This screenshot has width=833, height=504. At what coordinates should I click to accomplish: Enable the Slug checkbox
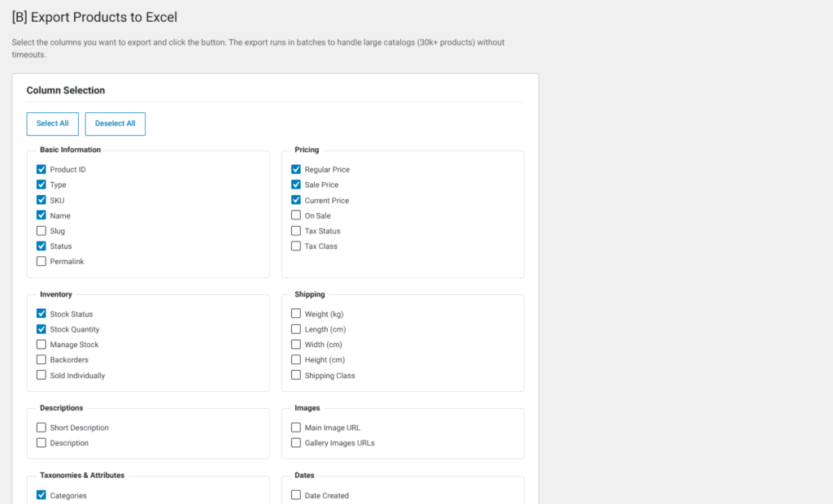[41, 231]
